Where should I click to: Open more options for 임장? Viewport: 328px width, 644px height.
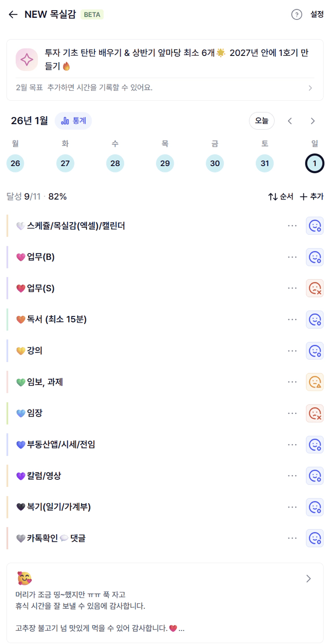[x=292, y=414]
